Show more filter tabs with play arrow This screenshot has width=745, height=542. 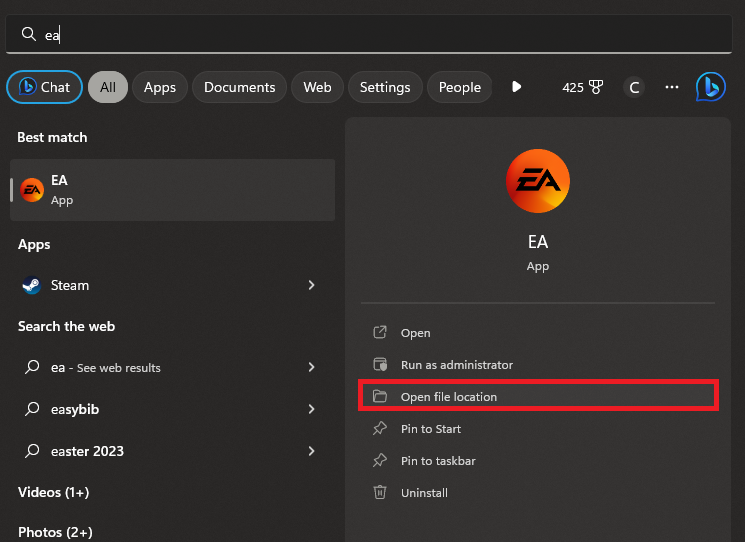click(x=516, y=87)
